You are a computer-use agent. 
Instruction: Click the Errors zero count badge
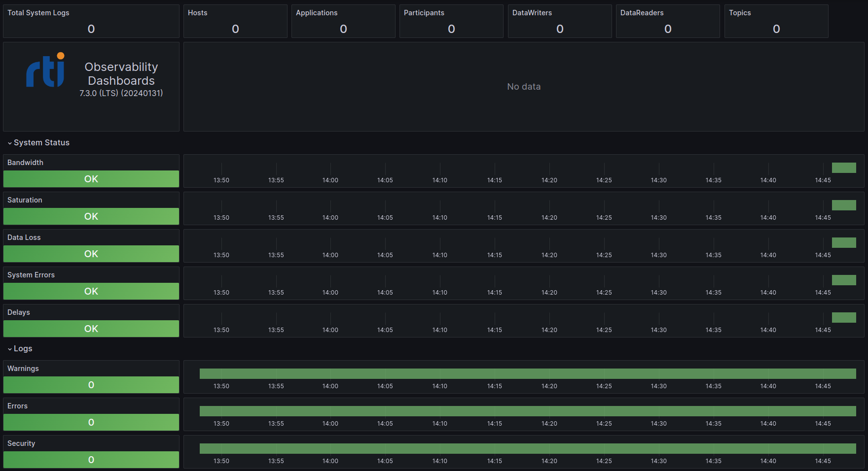(91, 422)
